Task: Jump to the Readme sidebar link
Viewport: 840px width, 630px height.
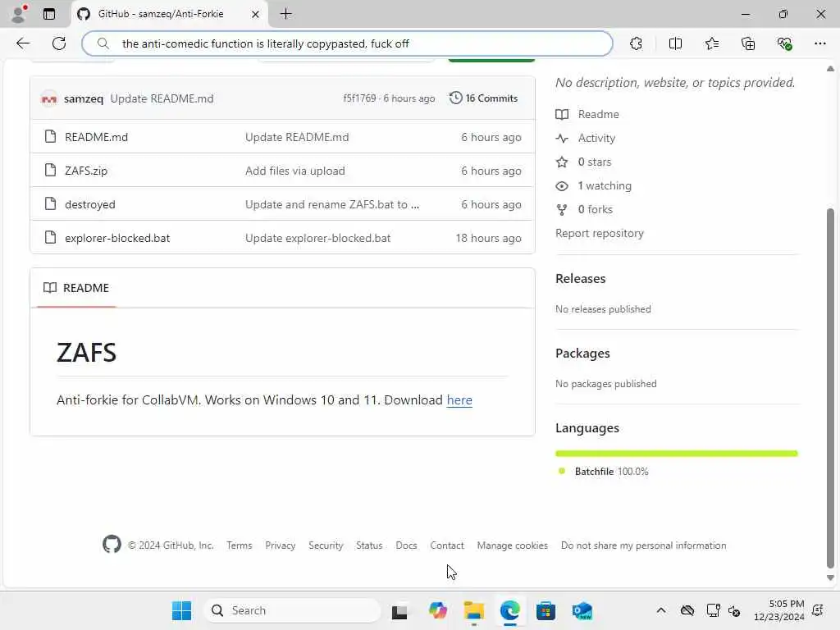Action: [x=587, y=115]
